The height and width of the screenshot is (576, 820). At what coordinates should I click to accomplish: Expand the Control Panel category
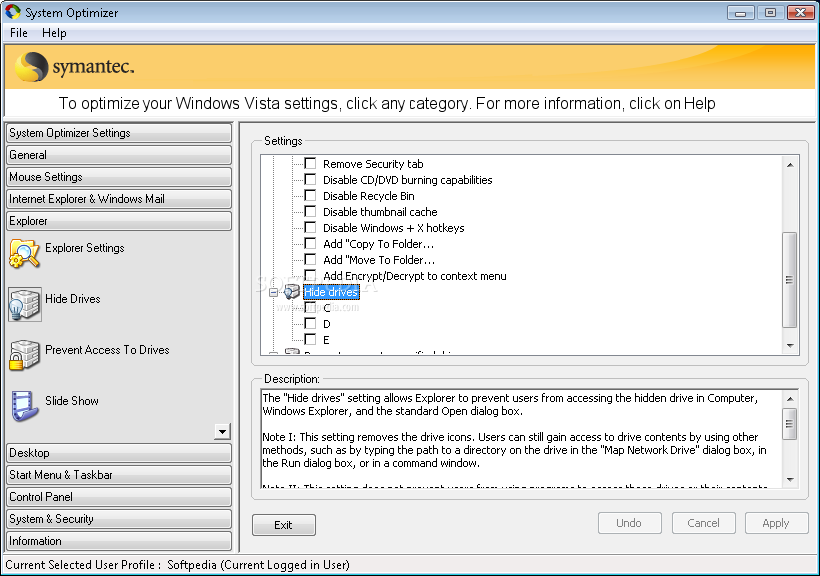point(119,497)
